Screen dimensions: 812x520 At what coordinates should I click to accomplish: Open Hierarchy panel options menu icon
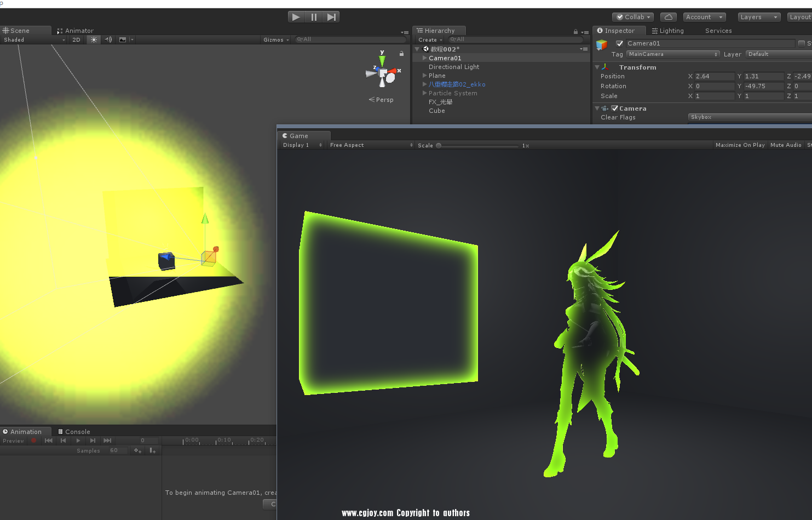click(585, 32)
